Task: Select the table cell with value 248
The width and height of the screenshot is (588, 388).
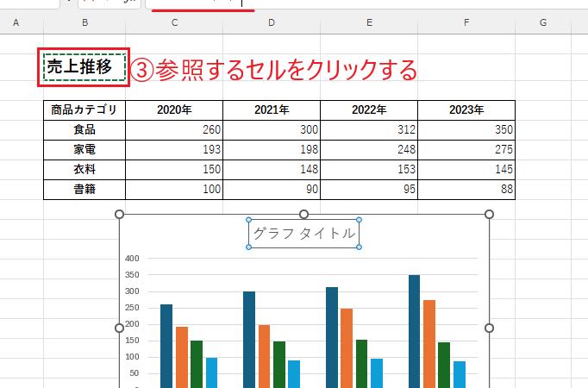Action: coord(369,150)
